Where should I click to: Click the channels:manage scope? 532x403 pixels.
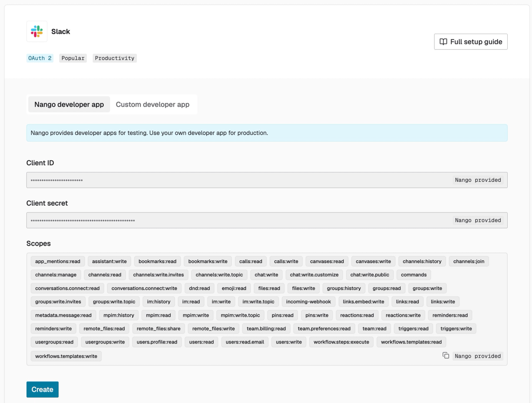tap(56, 275)
